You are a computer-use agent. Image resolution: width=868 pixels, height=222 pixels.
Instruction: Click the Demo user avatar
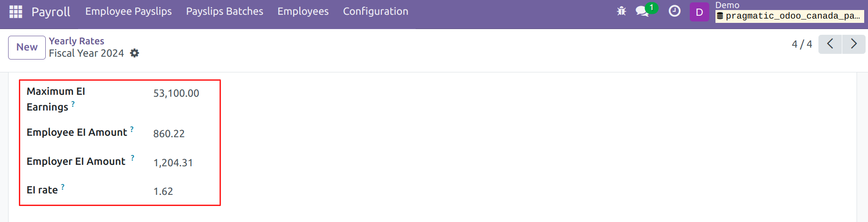tap(699, 12)
